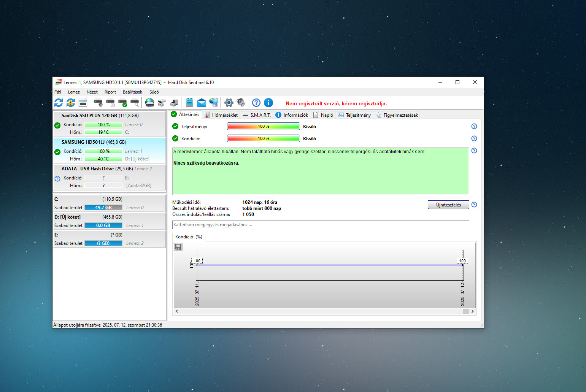This screenshot has height=392, width=586.
Task: Click the 'Nem regisztrált verzió' registration link
Action: point(336,103)
